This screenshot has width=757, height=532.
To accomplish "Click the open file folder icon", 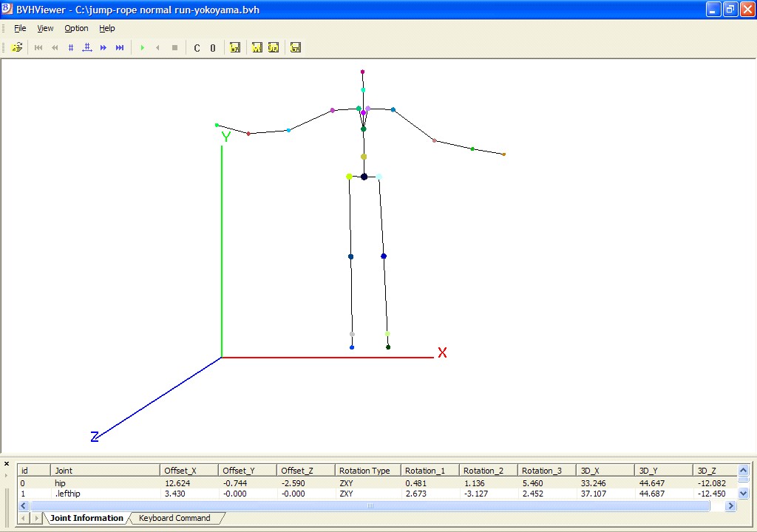I will (17, 48).
